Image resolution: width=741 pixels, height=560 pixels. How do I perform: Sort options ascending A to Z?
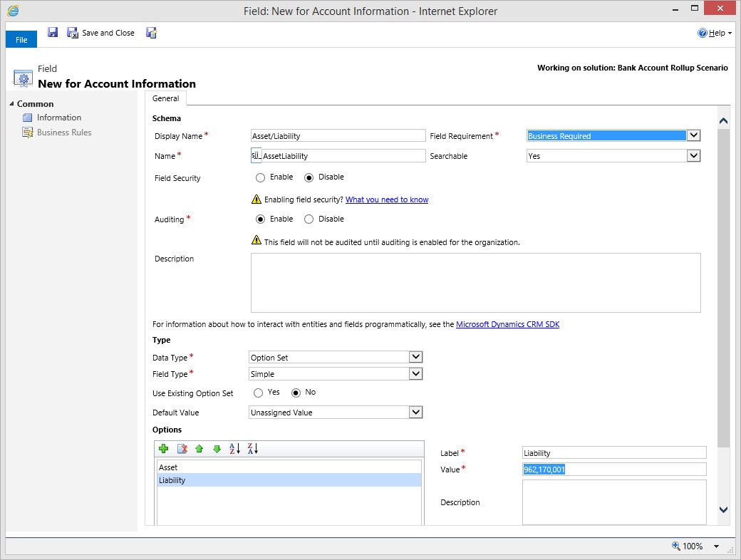click(234, 449)
